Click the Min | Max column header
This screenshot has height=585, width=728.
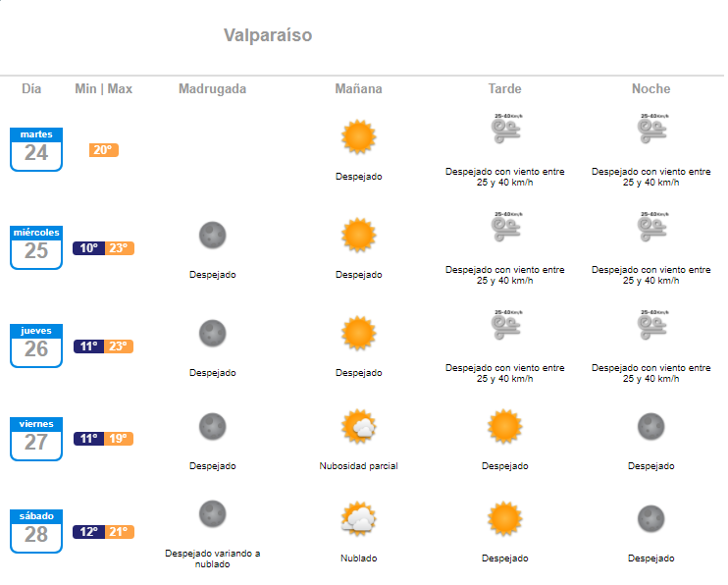pyautogui.click(x=103, y=89)
